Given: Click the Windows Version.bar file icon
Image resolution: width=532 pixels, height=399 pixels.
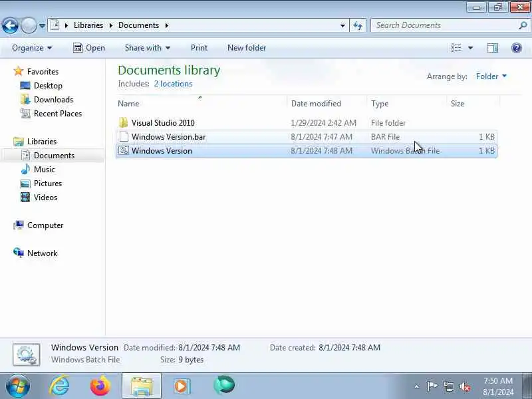Looking at the screenshot, I should click(124, 137).
